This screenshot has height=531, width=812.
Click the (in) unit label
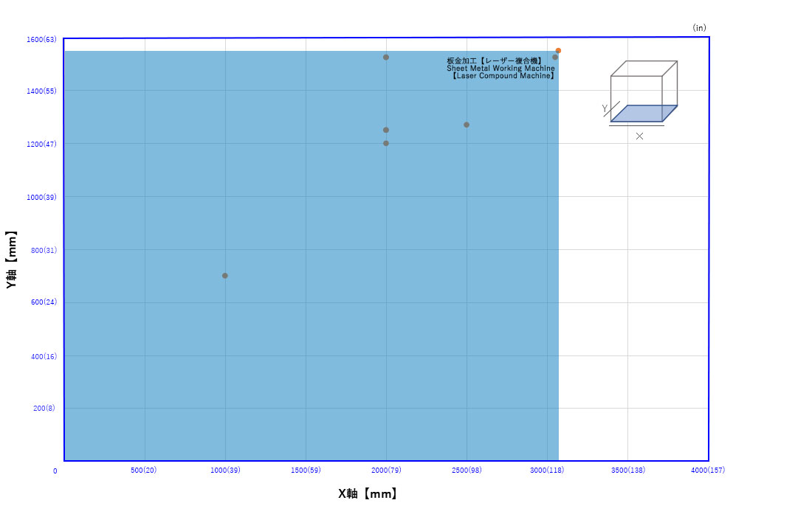pyautogui.click(x=699, y=28)
